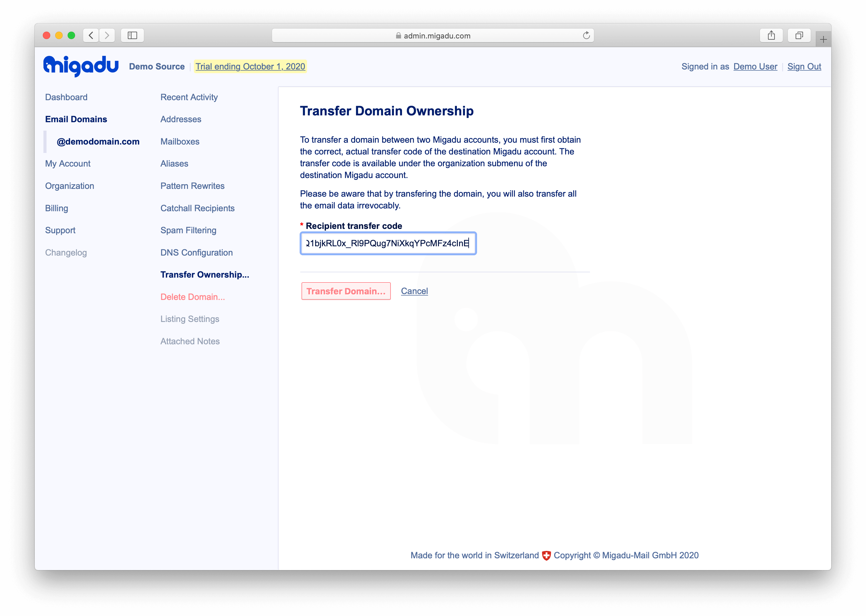The image size is (866, 616).
Task: Open the Aliases submenu item
Action: click(x=174, y=163)
